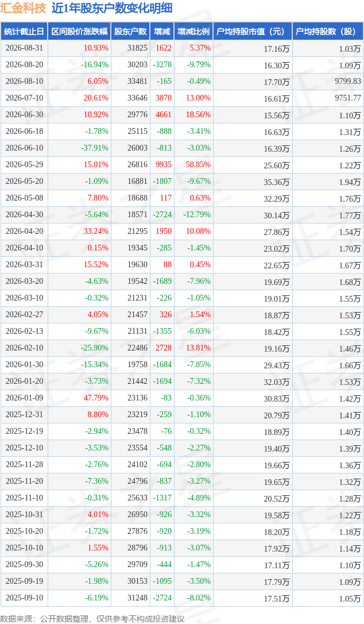
Task: Click the 增减 column header
Action: [x=162, y=32]
